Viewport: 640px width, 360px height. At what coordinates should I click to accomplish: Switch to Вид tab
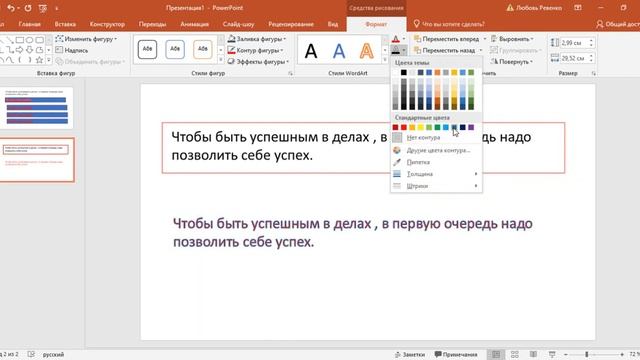[333, 24]
